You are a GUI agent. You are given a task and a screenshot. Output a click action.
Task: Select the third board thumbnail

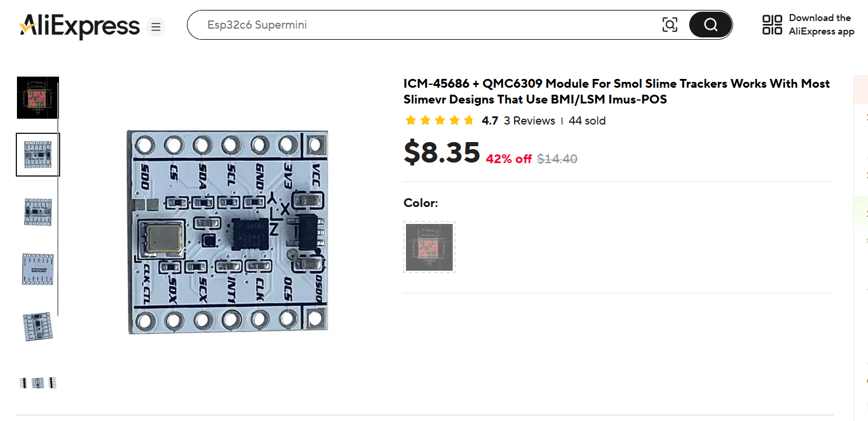pyautogui.click(x=38, y=212)
